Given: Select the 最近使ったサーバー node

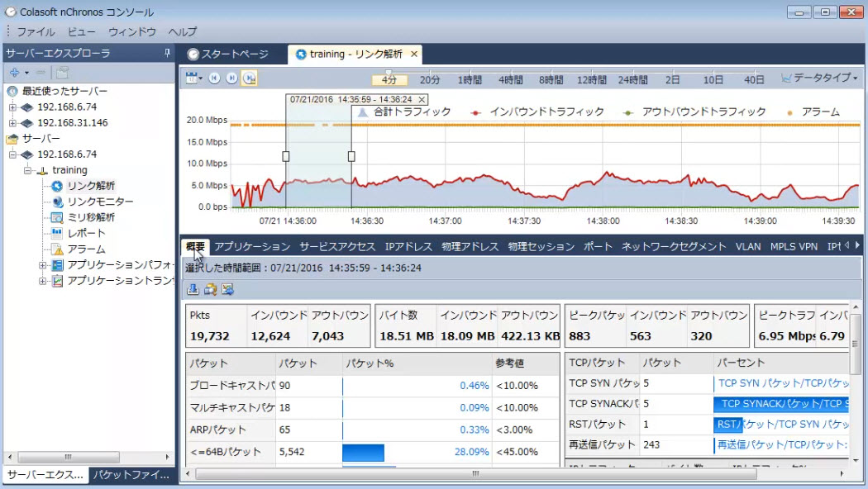Looking at the screenshot, I should [x=64, y=91].
